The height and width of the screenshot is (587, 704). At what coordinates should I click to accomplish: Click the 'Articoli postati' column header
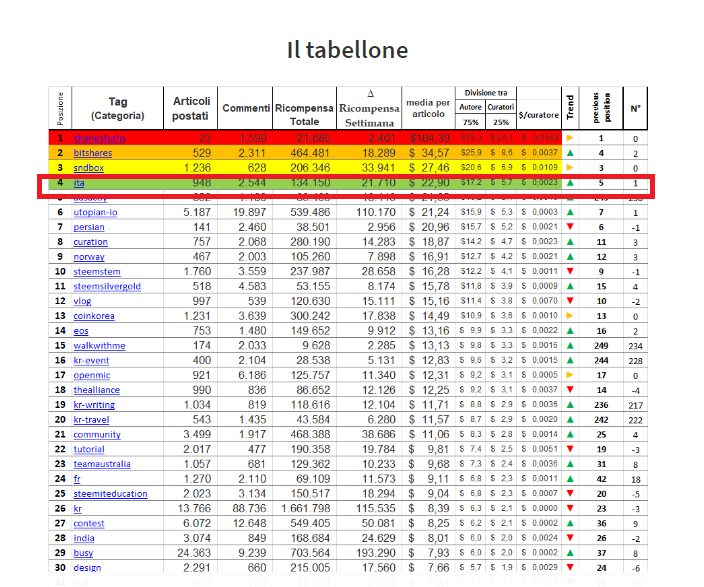tap(191, 109)
